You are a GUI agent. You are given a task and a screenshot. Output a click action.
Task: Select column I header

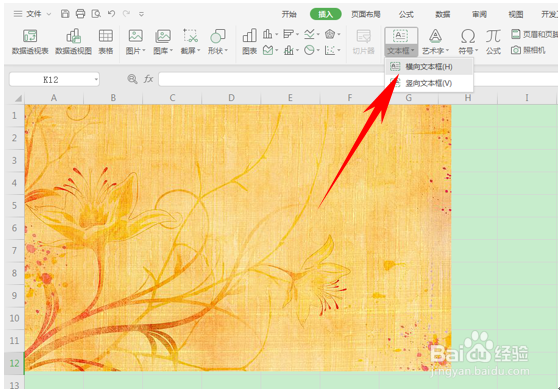[x=527, y=98]
